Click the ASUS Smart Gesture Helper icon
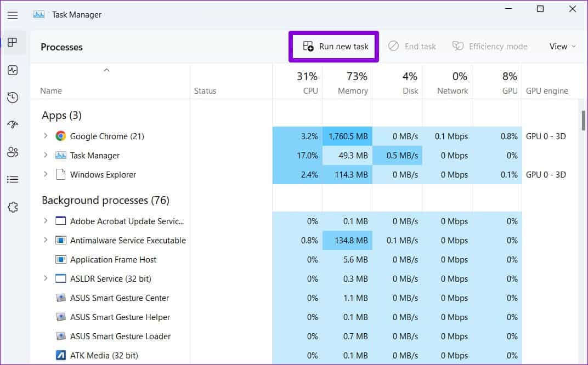Screen dimensions: 588x365 (60, 317)
